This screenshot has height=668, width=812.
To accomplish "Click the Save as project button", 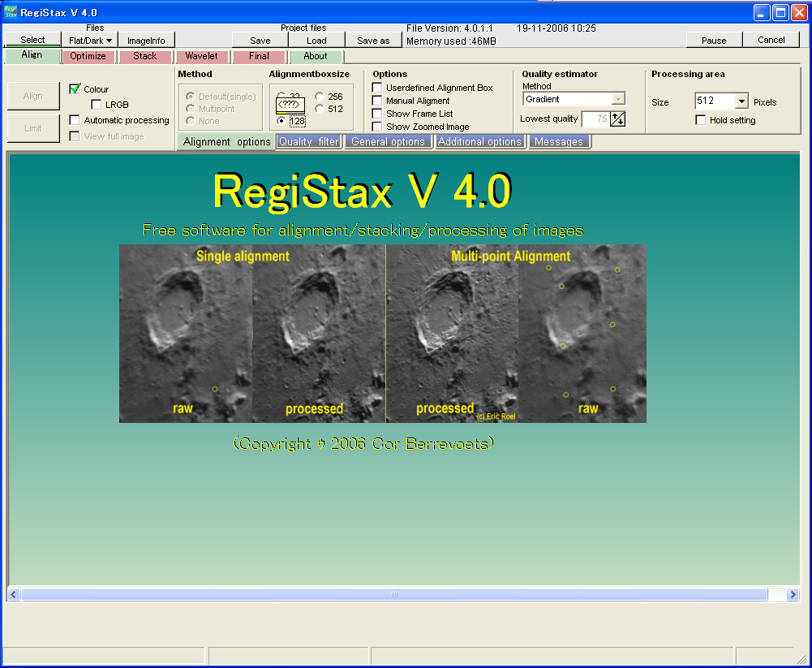I will (373, 40).
